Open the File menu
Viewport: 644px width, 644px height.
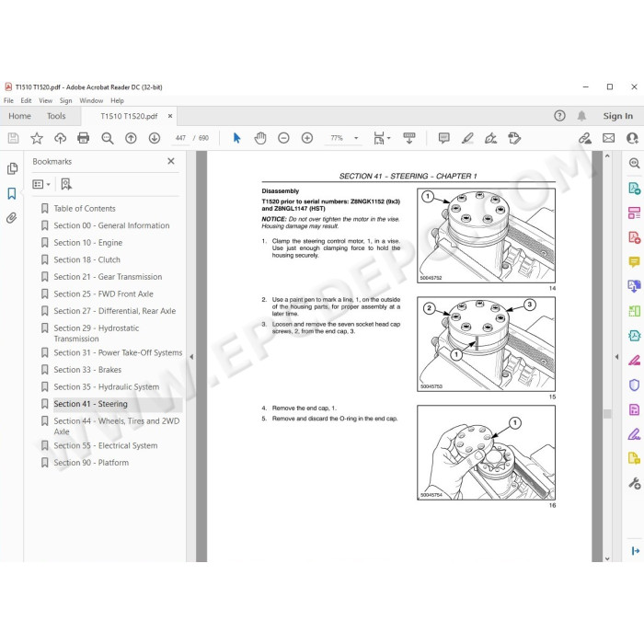coord(8,100)
